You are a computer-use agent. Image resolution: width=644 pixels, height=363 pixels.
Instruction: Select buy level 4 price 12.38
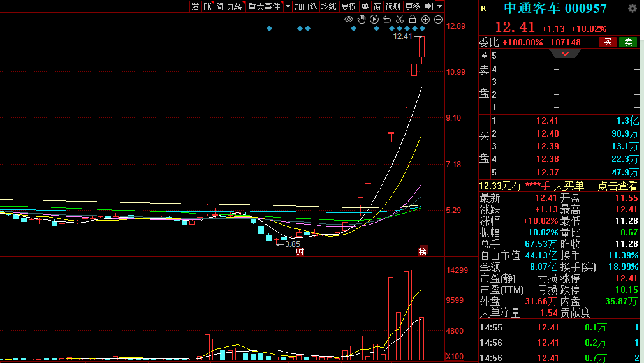point(547,159)
